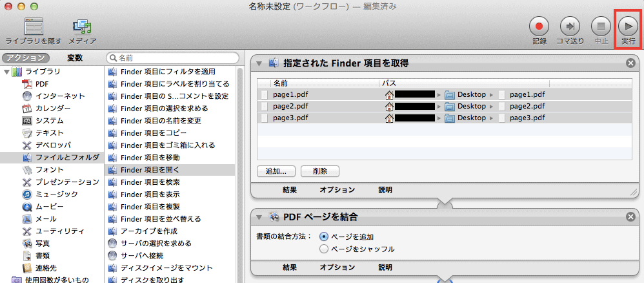Select action Finder 項目を移動
Screen dimensions: 644x283
170,158
